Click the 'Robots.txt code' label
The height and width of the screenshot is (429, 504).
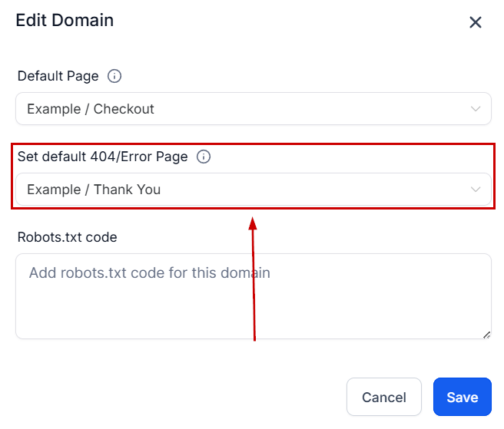pyautogui.click(x=68, y=237)
